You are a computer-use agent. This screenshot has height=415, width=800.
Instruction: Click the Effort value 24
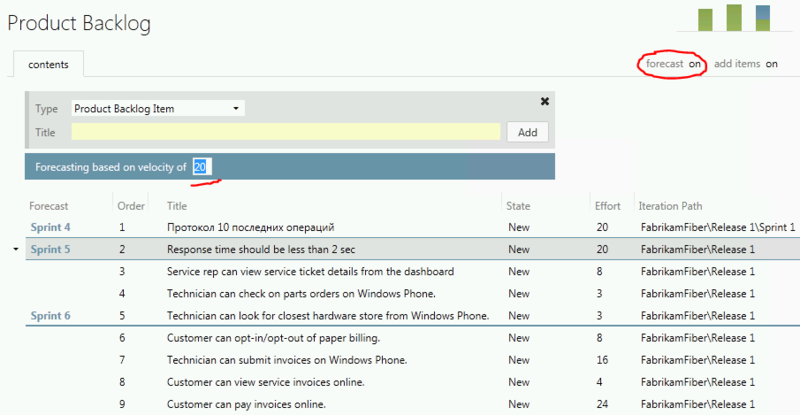click(602, 404)
